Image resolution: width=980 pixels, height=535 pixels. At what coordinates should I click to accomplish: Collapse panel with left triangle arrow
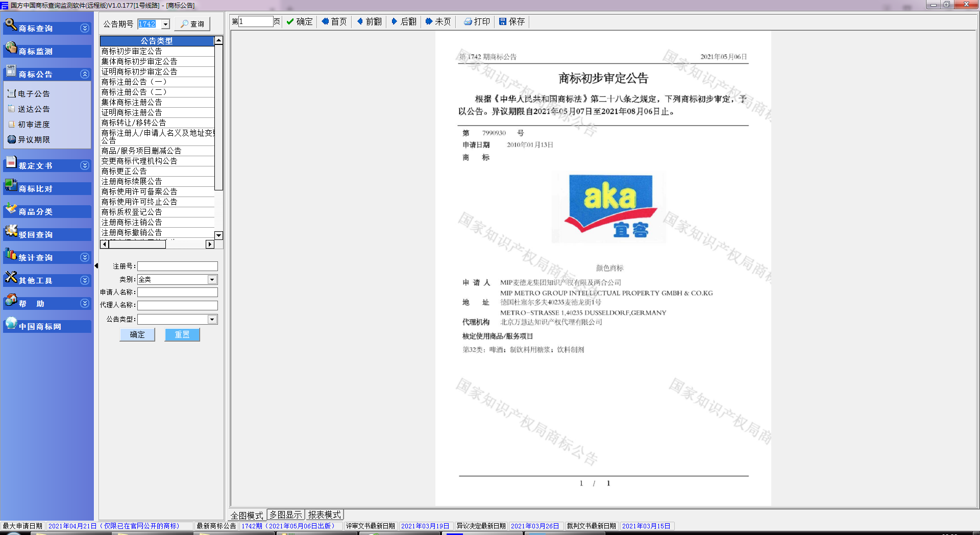(x=96, y=265)
